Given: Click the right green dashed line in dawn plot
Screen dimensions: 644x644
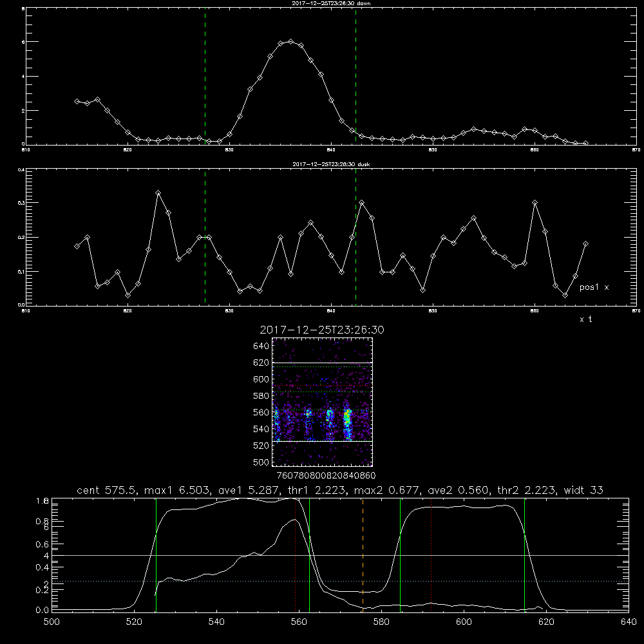Looking at the screenshot, I should [x=355, y=77].
